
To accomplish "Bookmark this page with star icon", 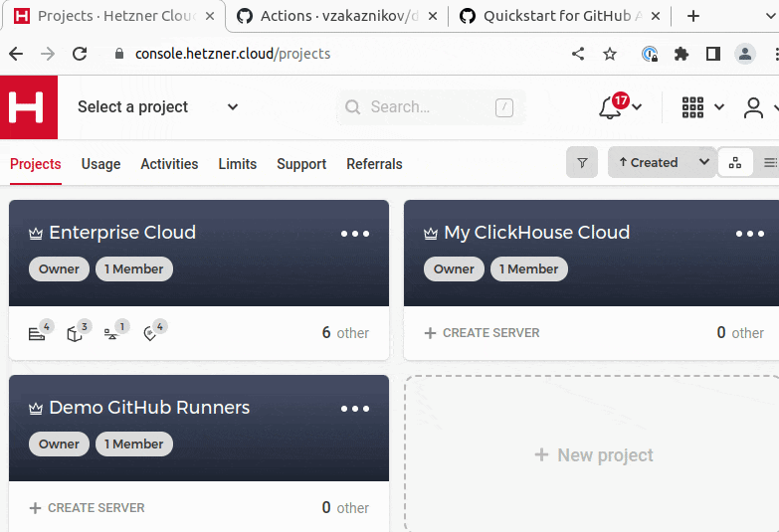I will coord(610,54).
